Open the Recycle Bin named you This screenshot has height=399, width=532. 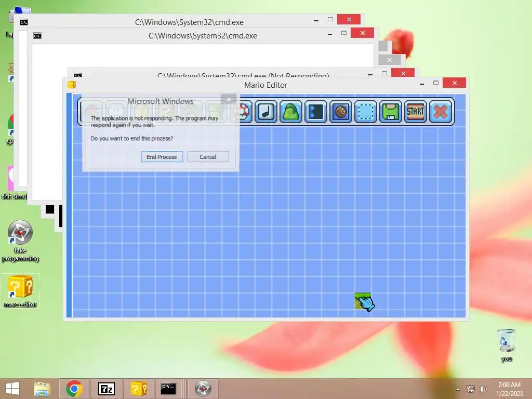506,345
